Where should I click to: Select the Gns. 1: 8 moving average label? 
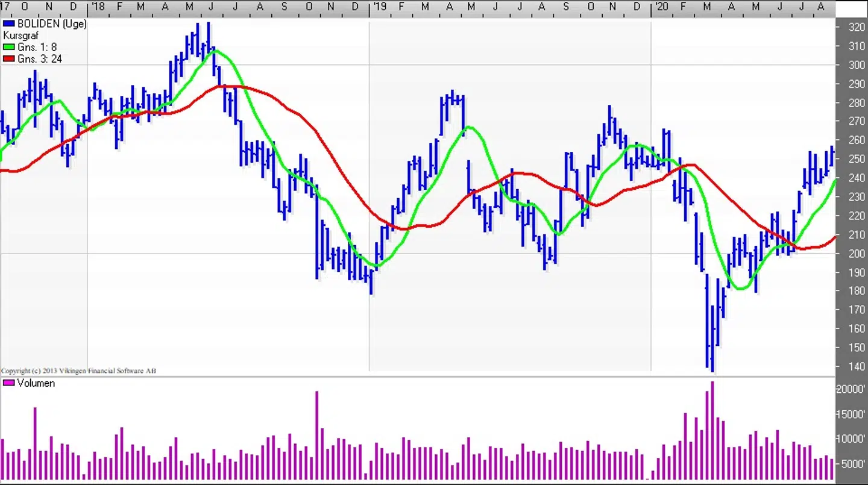pos(37,48)
